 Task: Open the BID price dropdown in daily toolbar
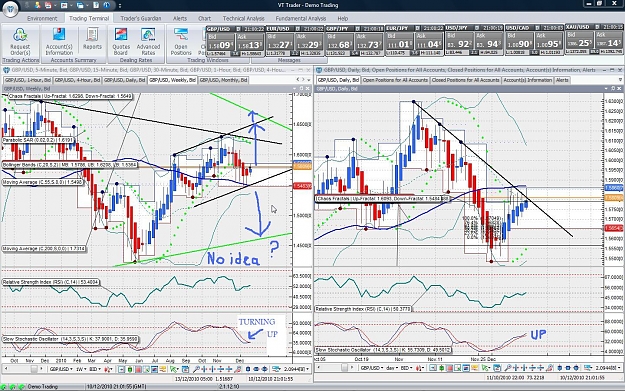click(407, 369)
